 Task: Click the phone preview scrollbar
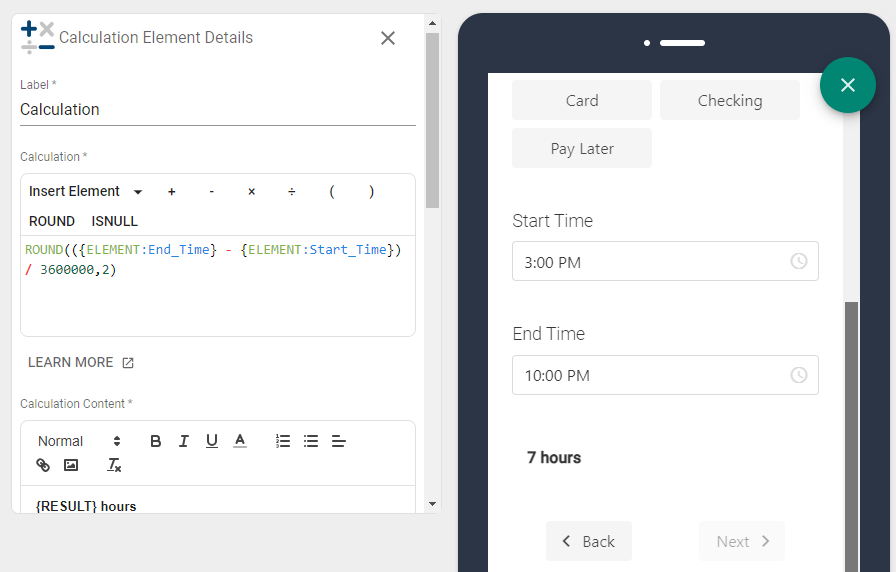point(851,437)
